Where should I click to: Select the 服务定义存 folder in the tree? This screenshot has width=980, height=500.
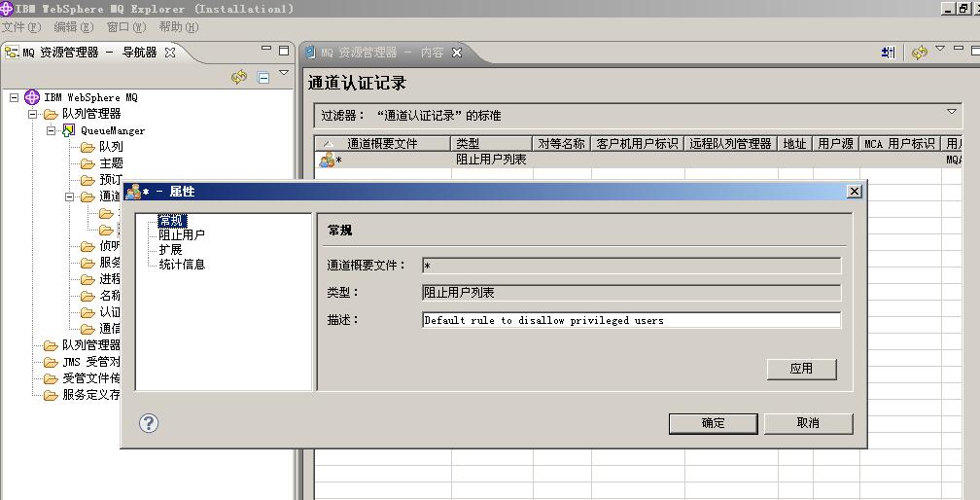coord(91,395)
